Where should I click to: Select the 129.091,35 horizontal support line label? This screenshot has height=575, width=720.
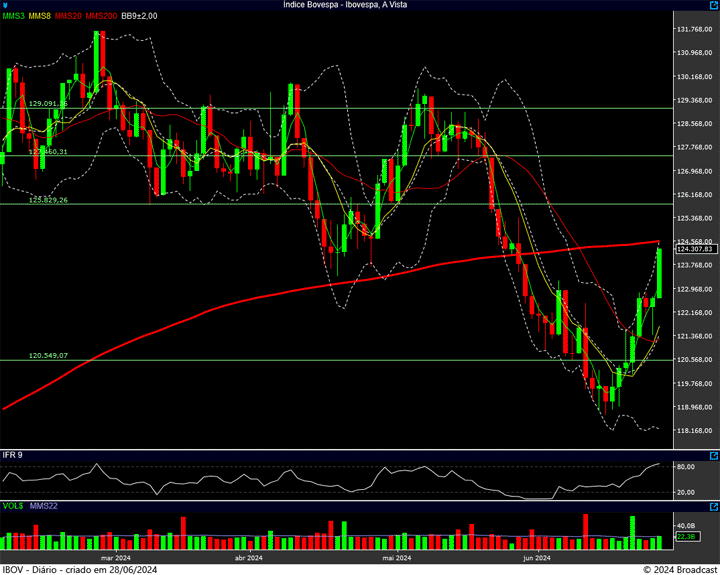[x=48, y=104]
